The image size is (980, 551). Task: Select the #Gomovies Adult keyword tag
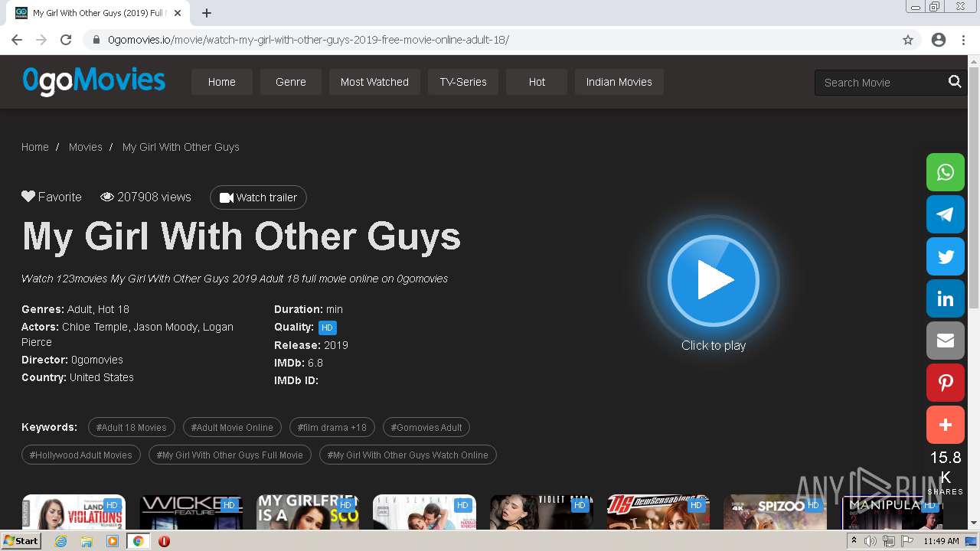pyautogui.click(x=426, y=427)
